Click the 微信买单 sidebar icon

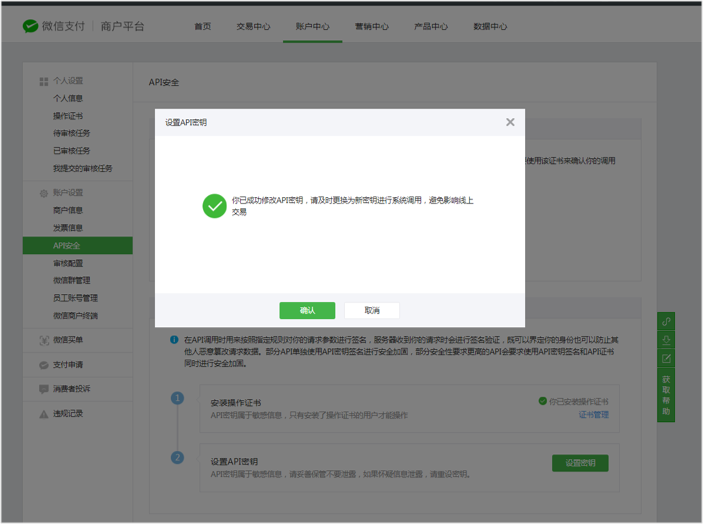pos(44,340)
